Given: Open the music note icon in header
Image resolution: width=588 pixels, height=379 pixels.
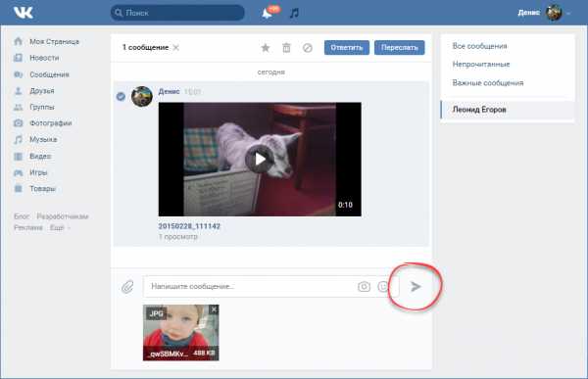Looking at the screenshot, I should 294,13.
